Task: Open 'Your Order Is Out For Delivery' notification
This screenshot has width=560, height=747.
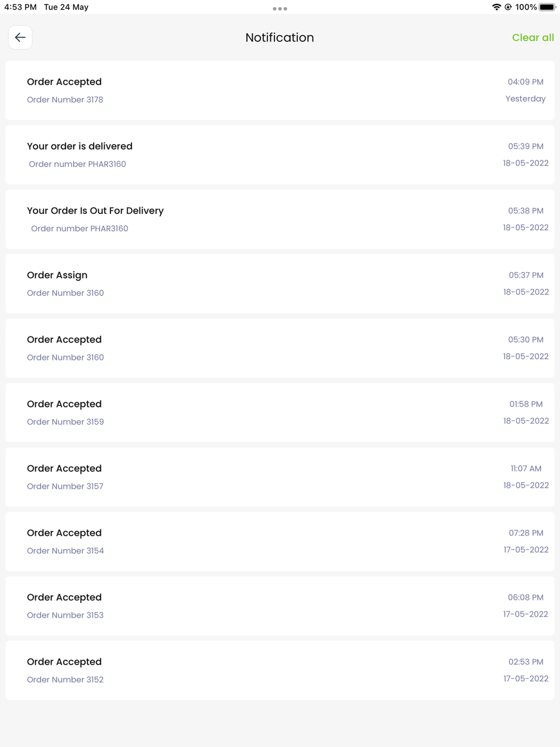Action: click(280, 219)
